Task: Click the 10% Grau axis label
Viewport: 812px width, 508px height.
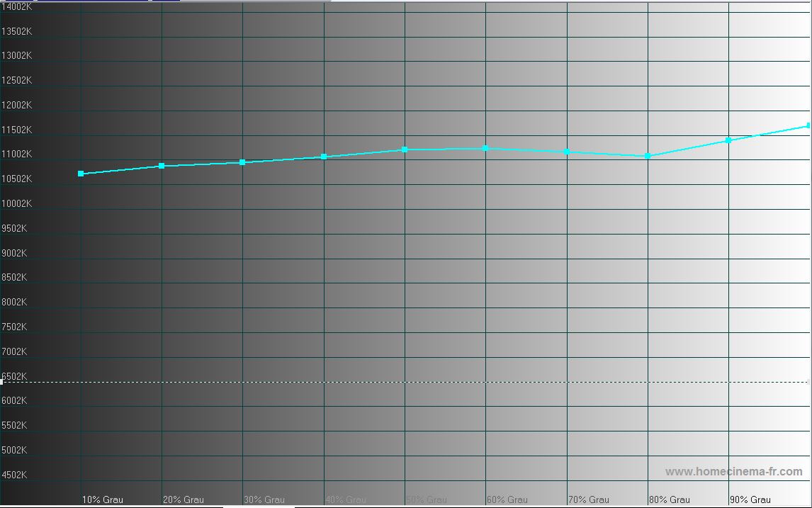Action: pyautogui.click(x=103, y=499)
